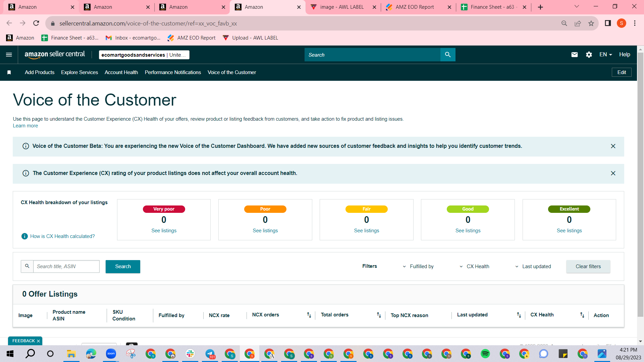See listings under Very poor
This screenshot has height=362, width=644.
tap(164, 231)
